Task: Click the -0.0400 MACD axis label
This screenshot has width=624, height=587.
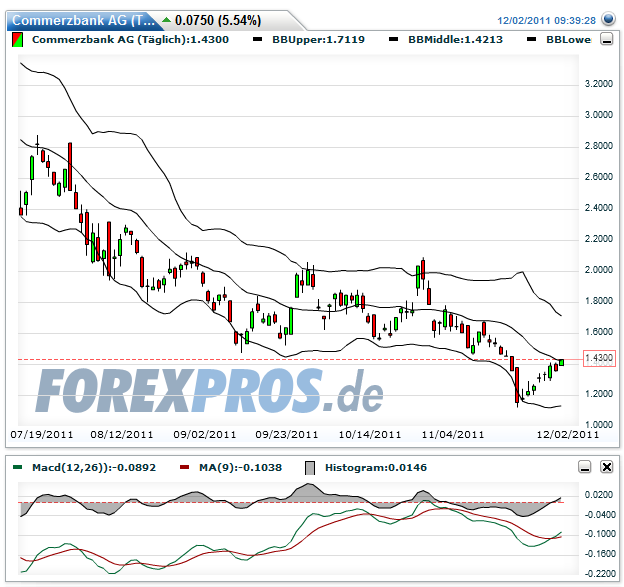Action: pyautogui.click(x=599, y=515)
